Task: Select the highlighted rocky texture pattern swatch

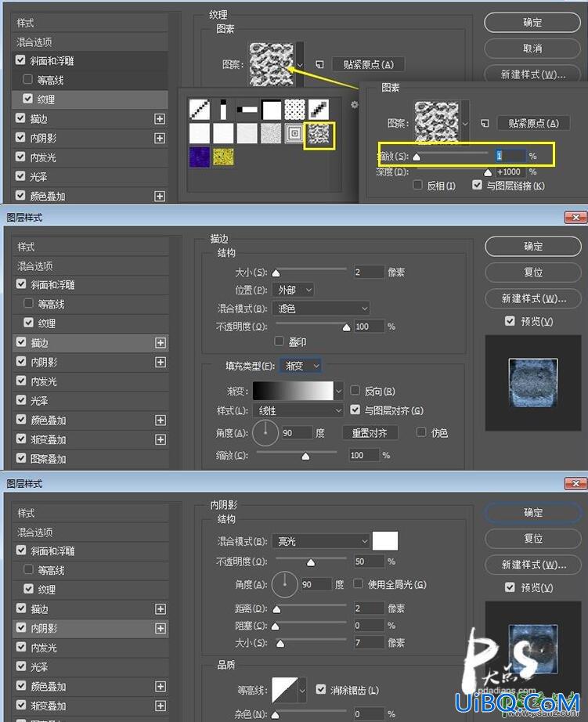Action: [319, 135]
